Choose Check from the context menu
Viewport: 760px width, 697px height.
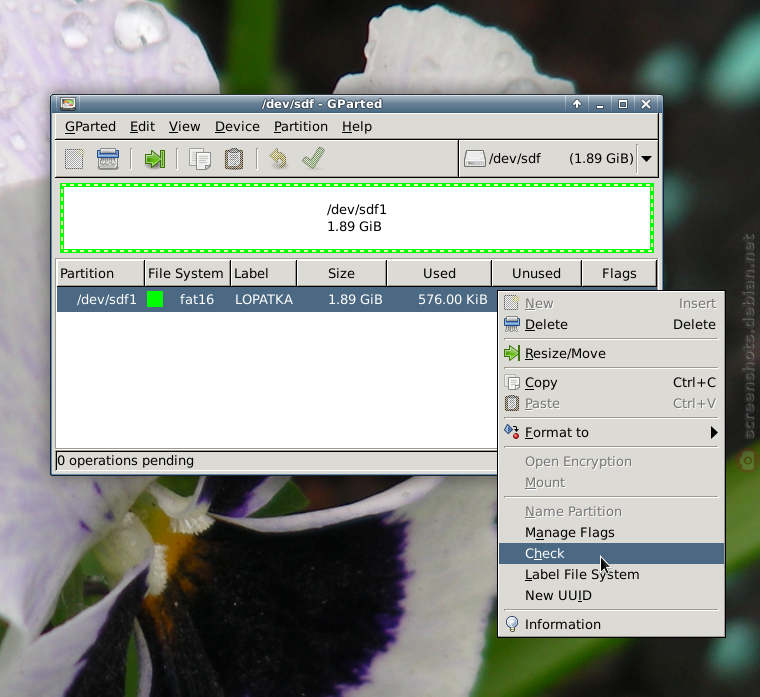tap(611, 553)
